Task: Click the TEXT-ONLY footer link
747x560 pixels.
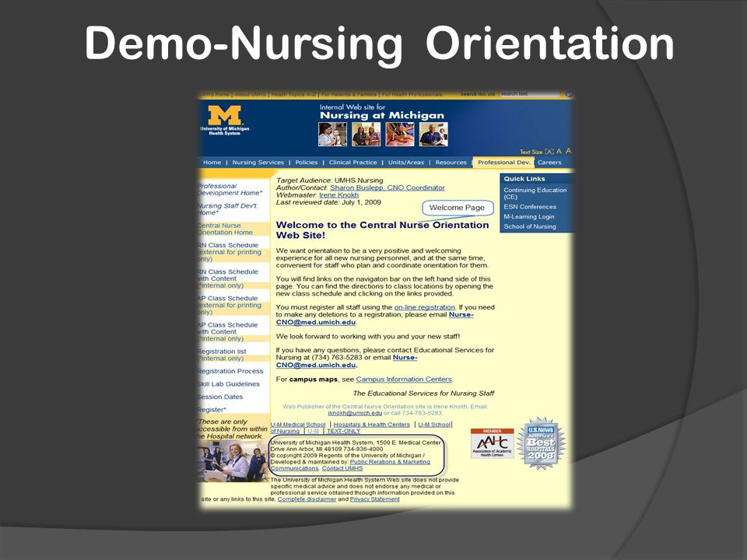Action: tap(343, 431)
